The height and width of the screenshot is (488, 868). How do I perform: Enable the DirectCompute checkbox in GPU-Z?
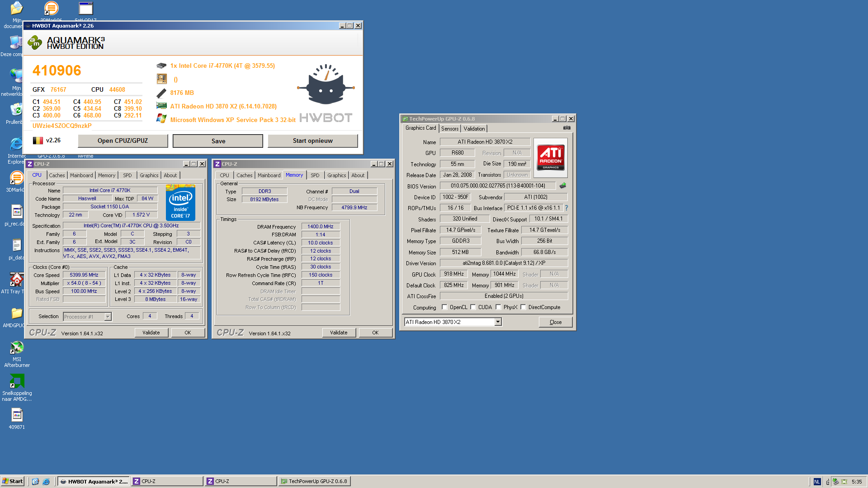pos(523,307)
